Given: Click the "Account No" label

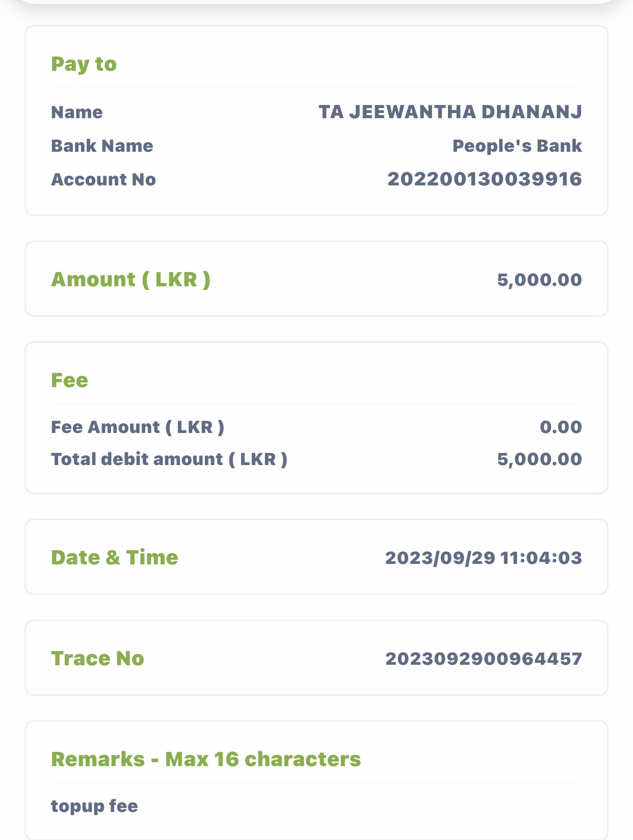Looking at the screenshot, I should coord(103,179).
